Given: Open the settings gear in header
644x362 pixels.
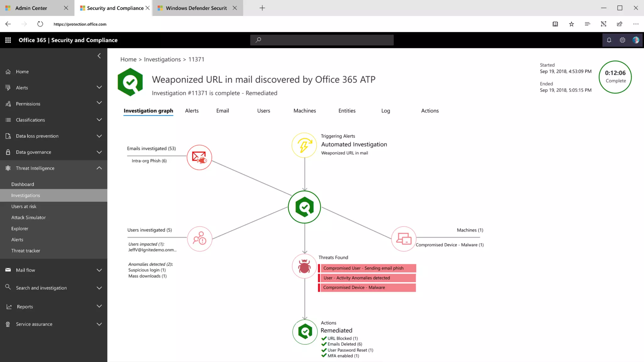Looking at the screenshot, I should pyautogui.click(x=622, y=40).
